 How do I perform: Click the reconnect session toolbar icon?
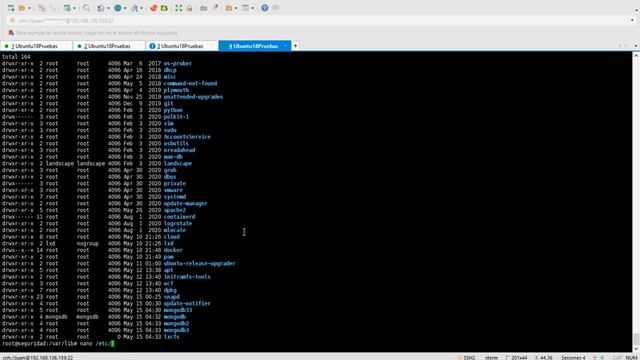point(42,8)
